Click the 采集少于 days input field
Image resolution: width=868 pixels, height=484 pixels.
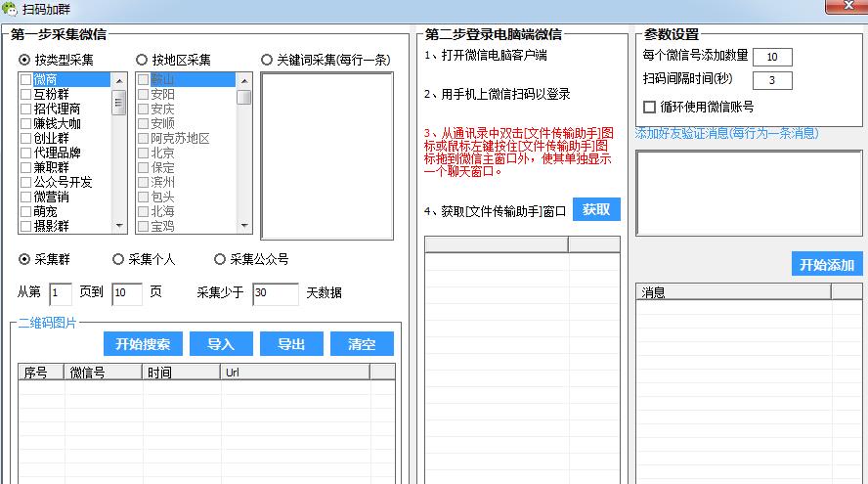(x=276, y=293)
